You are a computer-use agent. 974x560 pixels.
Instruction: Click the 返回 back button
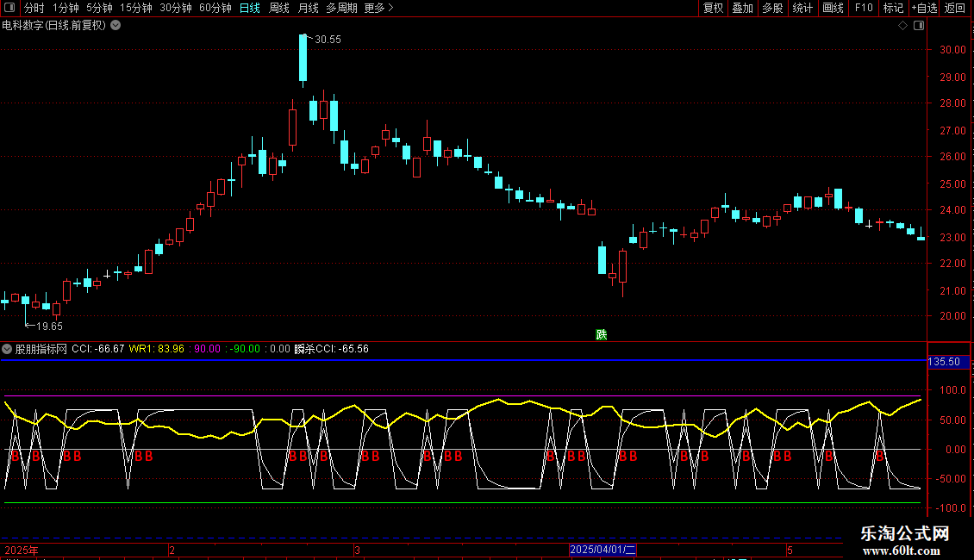[x=955, y=9]
